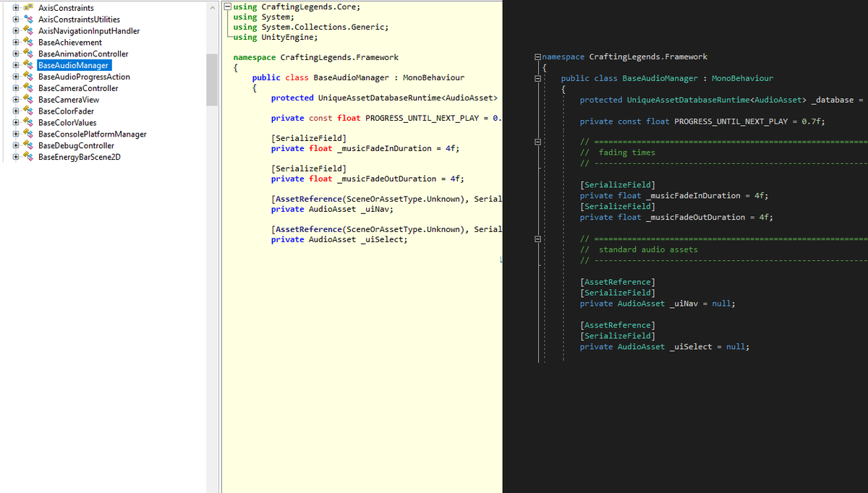868x493 pixels.
Task: Select BaseDebugController in the type tree
Action: pos(76,145)
